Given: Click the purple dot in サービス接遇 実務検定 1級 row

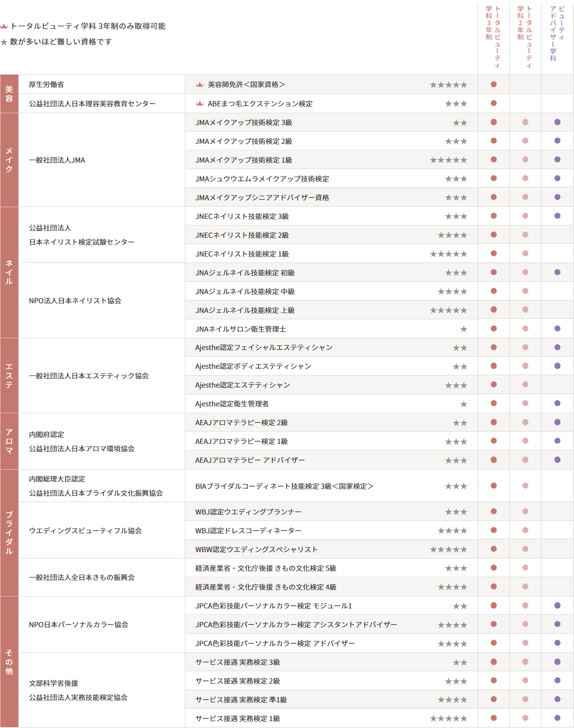Looking at the screenshot, I should 557,718.
